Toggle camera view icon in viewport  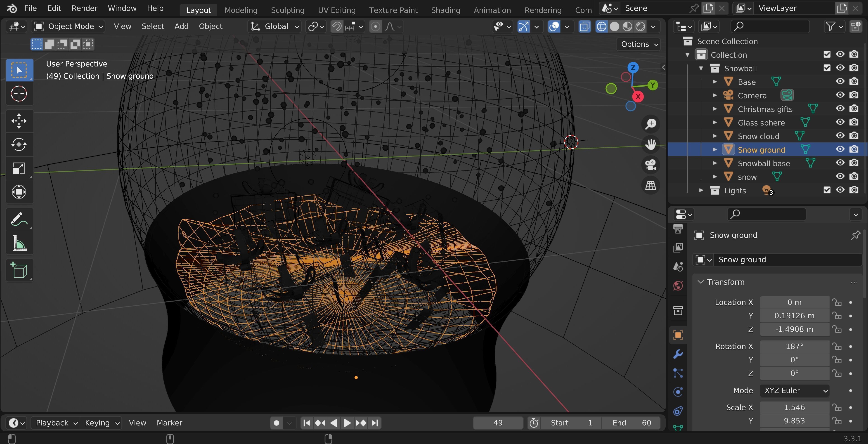(651, 165)
